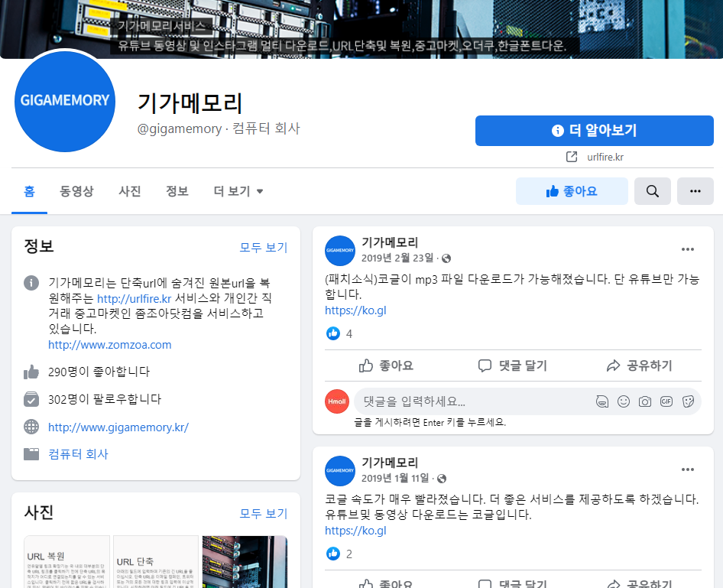
Task: Click the folder icon beside 컴퓨터 회사
Action: pos(31,454)
